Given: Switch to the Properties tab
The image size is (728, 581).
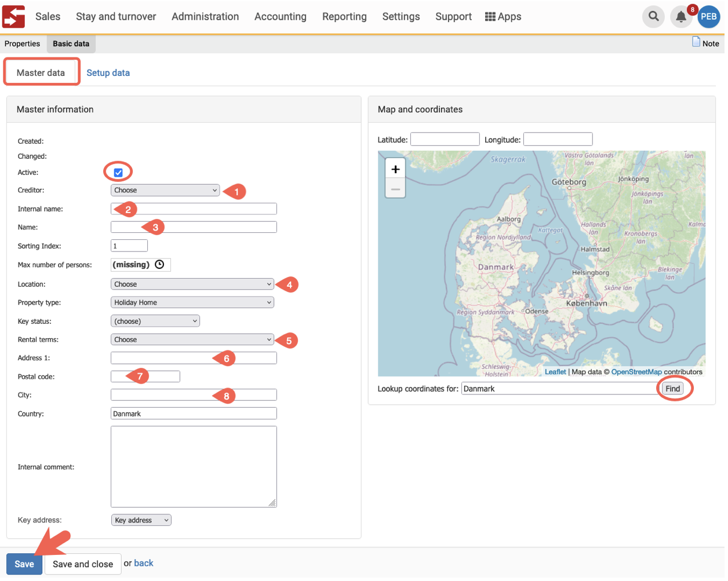Looking at the screenshot, I should pos(23,44).
